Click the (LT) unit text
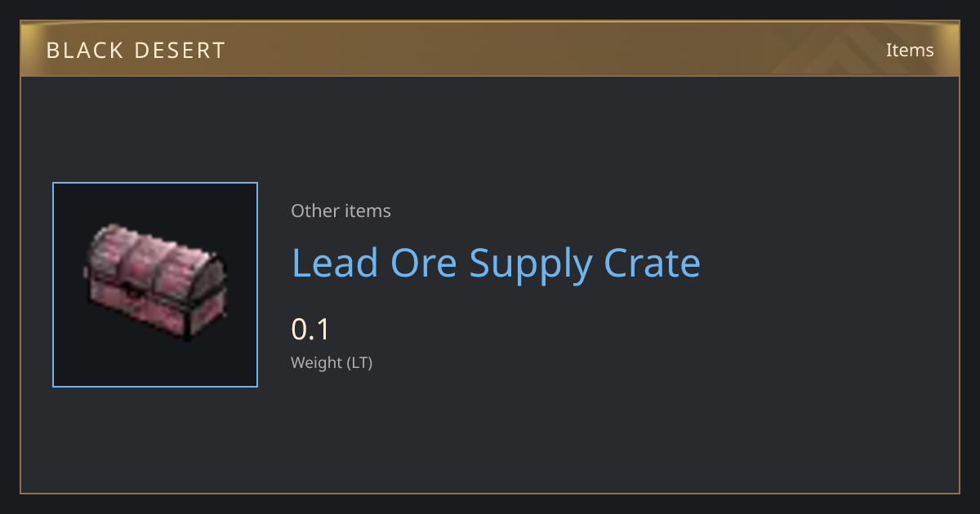980x514 pixels. (360, 363)
